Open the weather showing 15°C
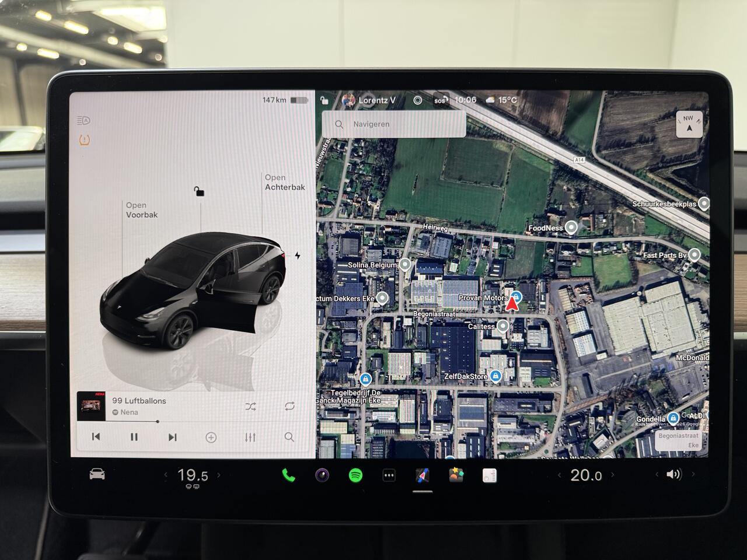Image resolution: width=747 pixels, height=560 pixels. coord(502,100)
